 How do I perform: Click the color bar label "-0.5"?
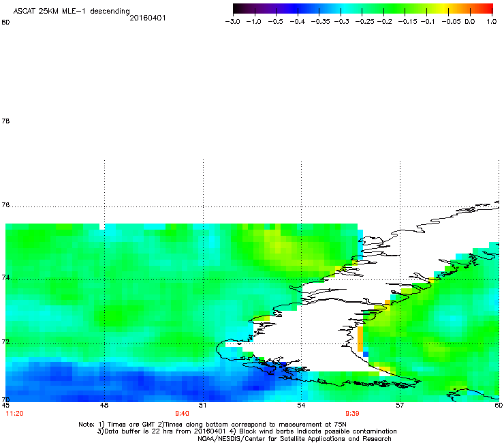coord(275,22)
